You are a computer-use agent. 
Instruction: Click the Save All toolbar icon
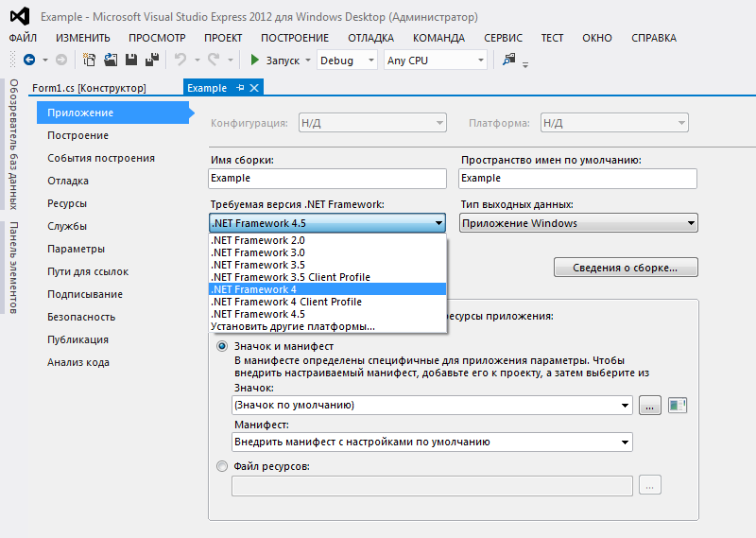coord(152,60)
